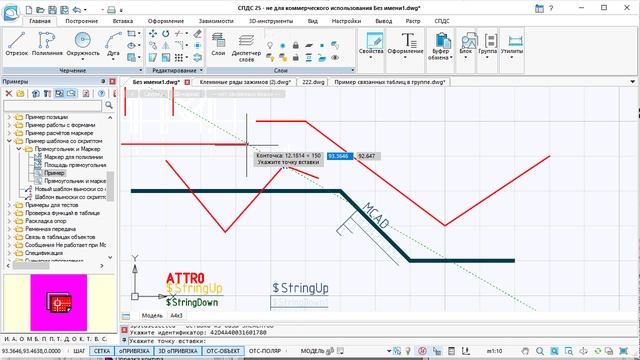
Task: Open the Утилиты utilities tool
Action: [x=512, y=45]
